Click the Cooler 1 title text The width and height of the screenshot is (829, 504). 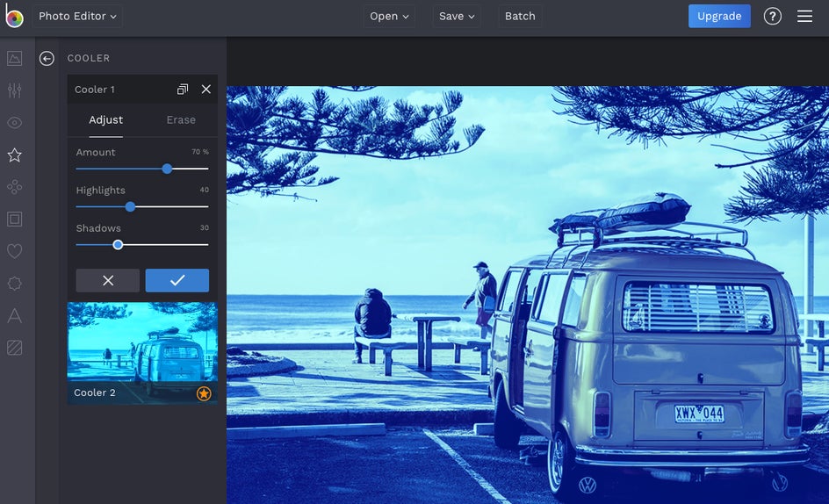[95, 90]
